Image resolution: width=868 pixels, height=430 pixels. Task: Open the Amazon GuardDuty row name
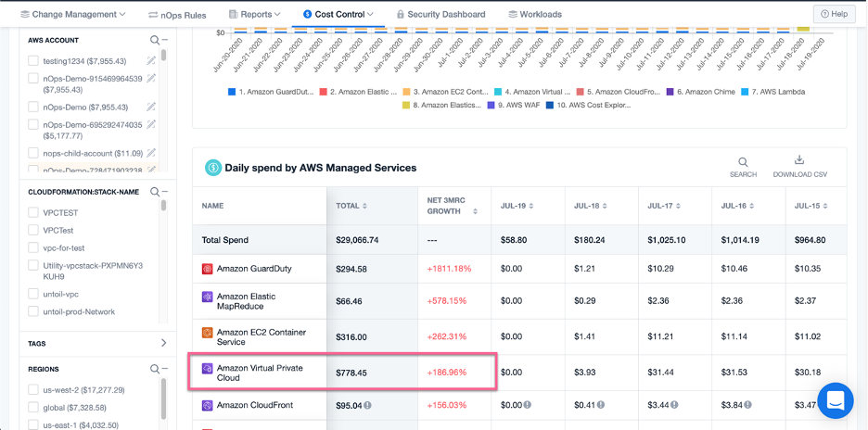point(254,269)
